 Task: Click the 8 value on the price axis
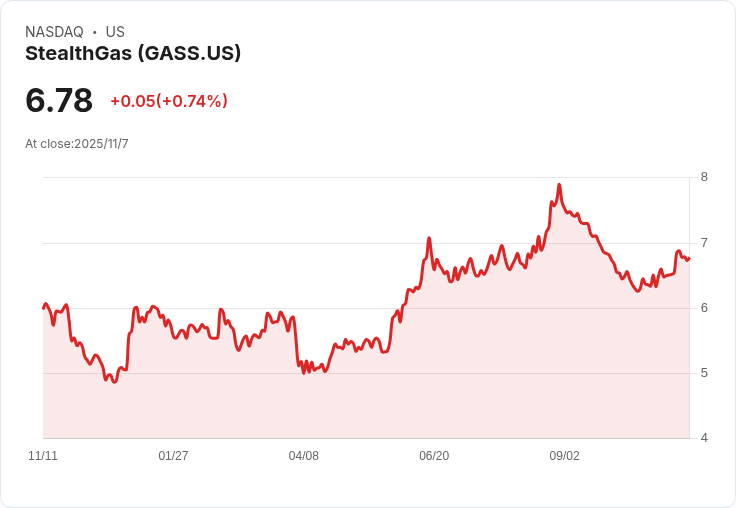click(704, 177)
